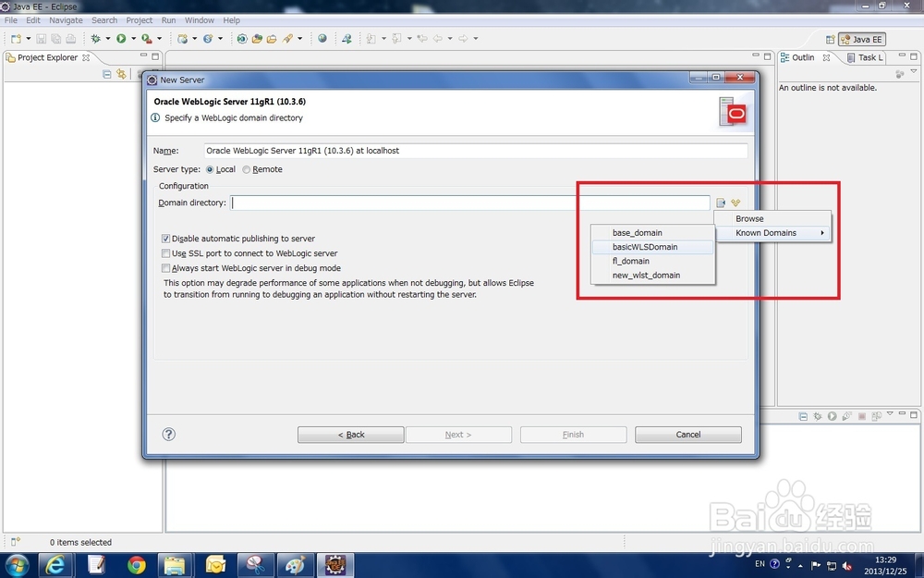Image resolution: width=924 pixels, height=578 pixels.
Task: Select the Local server type radio
Action: pos(210,169)
